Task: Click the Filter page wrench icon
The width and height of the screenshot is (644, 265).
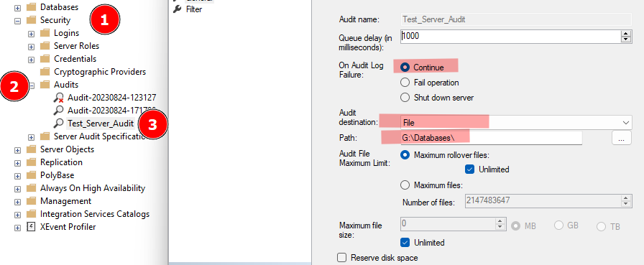Action: pyautogui.click(x=177, y=9)
